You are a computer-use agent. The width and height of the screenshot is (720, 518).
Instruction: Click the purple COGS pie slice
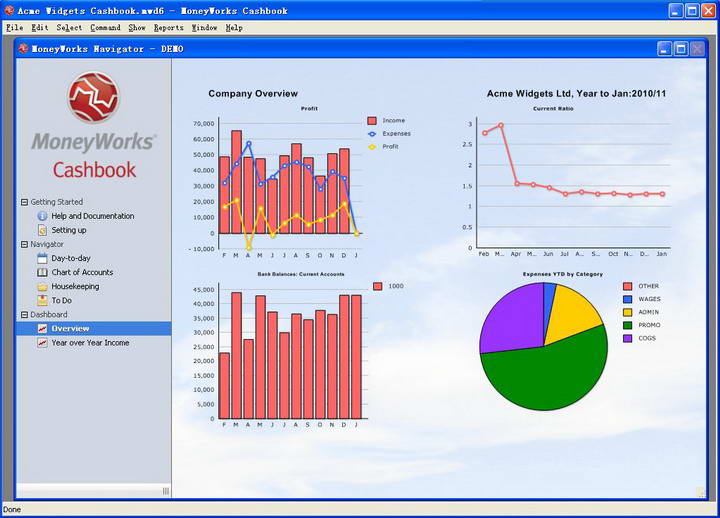point(512,319)
